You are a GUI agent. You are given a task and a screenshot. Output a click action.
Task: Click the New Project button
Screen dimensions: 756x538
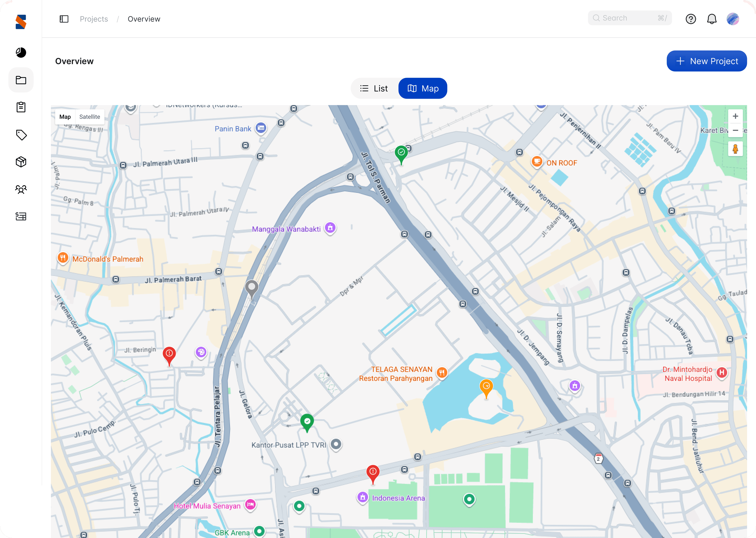706,61
